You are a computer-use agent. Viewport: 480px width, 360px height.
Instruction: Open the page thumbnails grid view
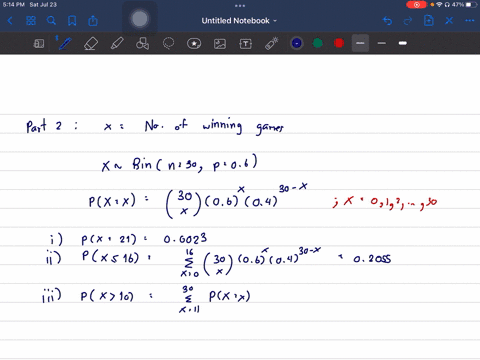(x=31, y=21)
